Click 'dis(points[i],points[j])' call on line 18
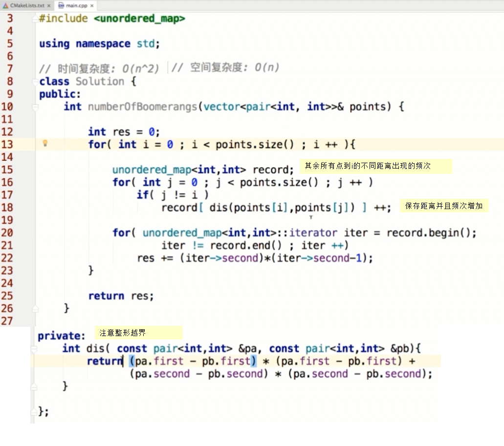The width and height of the screenshot is (504, 446). point(282,208)
